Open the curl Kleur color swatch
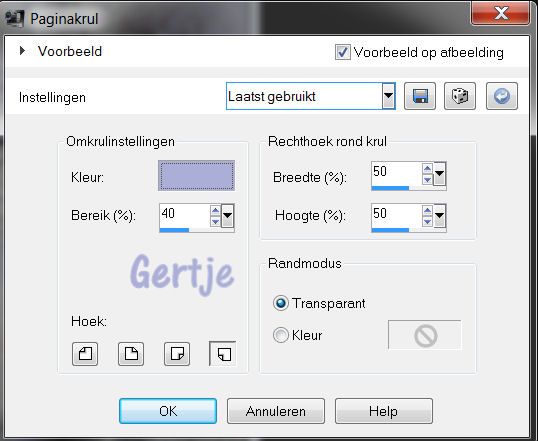Screen dimensions: 538x441 (x=197, y=175)
